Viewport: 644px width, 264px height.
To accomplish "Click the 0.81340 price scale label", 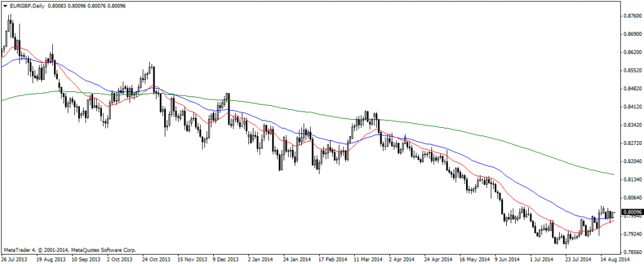I will click(x=631, y=180).
